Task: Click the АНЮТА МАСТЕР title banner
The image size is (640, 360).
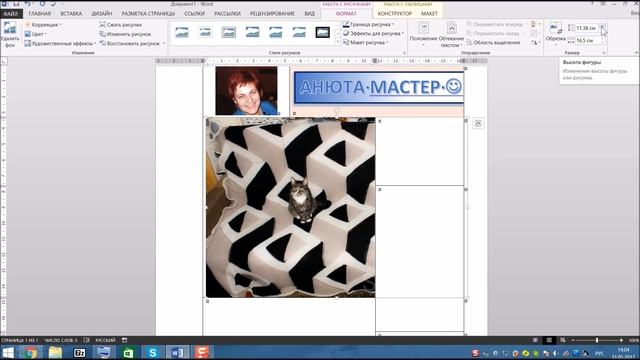Action: coord(379,87)
